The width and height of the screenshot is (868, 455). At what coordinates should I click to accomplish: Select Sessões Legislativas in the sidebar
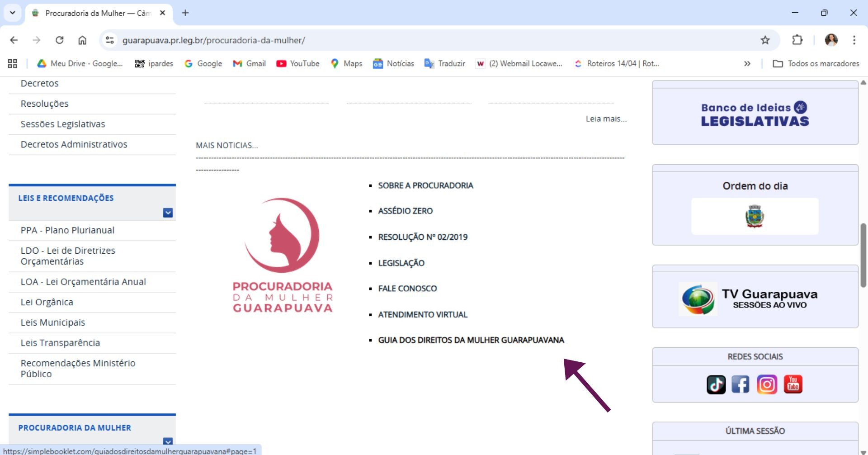coord(63,124)
